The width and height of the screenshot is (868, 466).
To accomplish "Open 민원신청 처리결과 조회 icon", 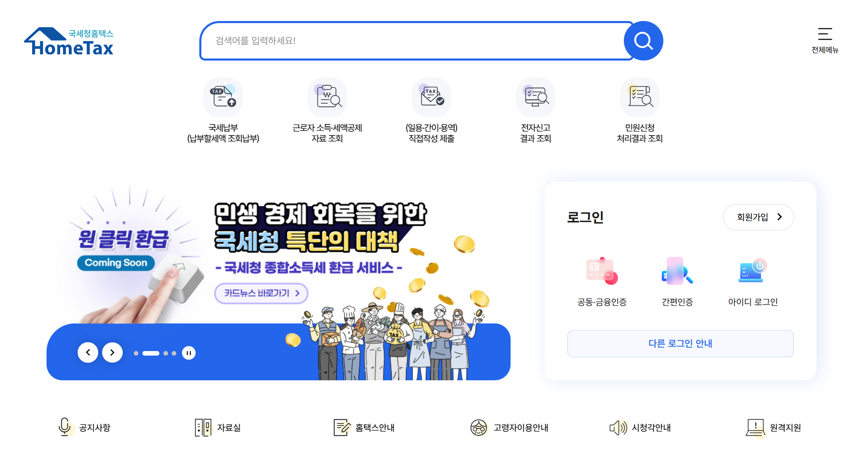I will (x=640, y=97).
